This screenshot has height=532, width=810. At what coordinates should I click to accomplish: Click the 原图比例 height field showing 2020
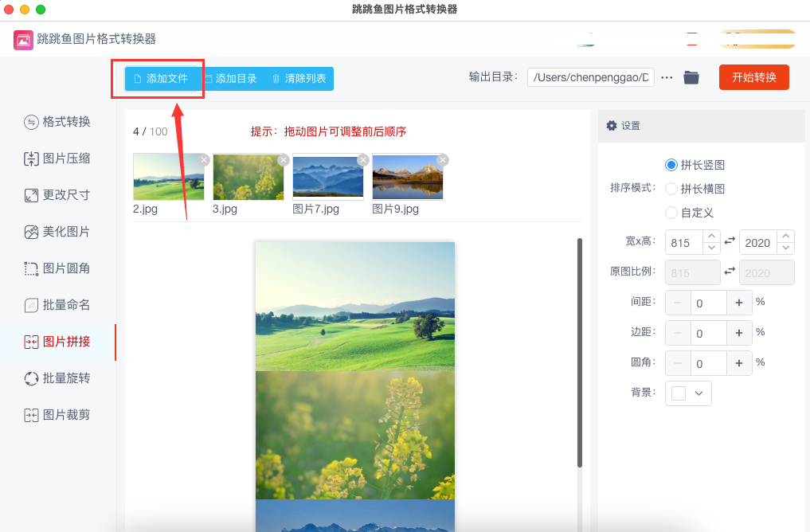(x=767, y=272)
